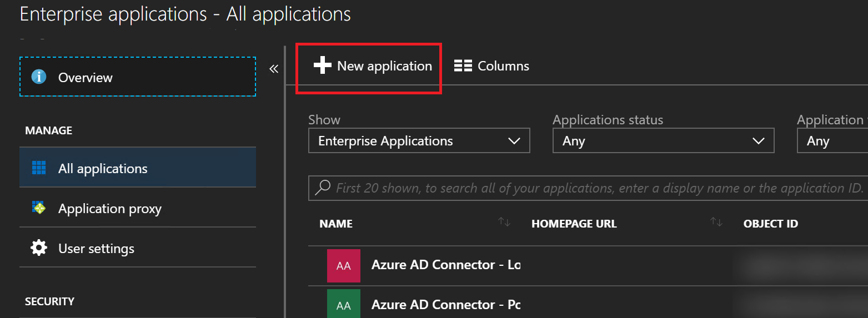Screen dimensions: 868x318
Task: Click the green AA application avatar
Action: pos(344,304)
